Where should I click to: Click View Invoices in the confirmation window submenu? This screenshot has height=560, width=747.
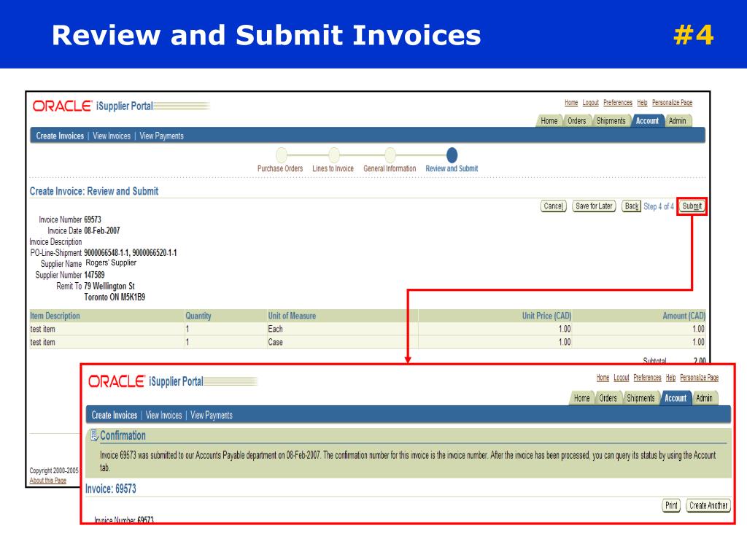pos(164,415)
